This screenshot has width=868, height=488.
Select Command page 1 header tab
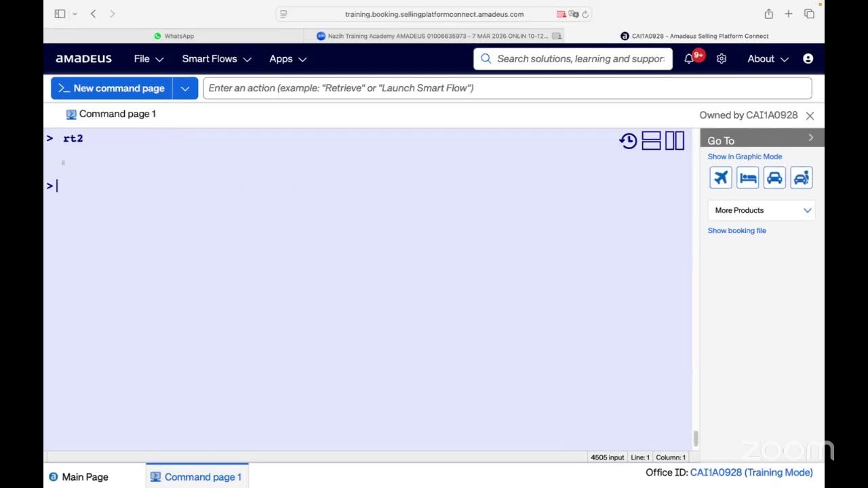click(x=111, y=114)
